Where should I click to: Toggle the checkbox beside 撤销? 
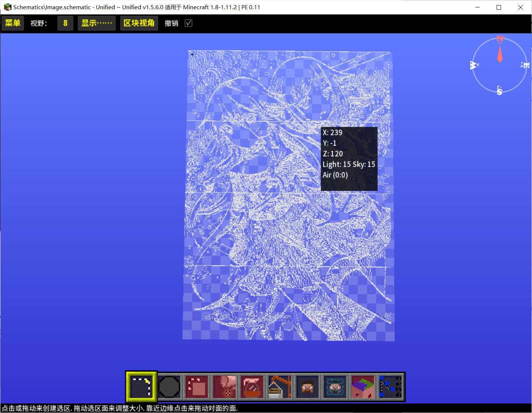pos(189,23)
